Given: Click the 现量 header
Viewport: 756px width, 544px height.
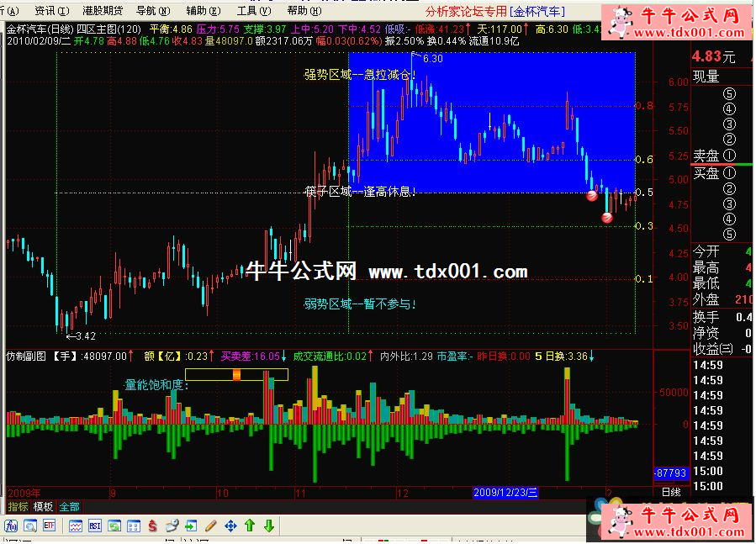Looking at the screenshot, I should tap(706, 77).
